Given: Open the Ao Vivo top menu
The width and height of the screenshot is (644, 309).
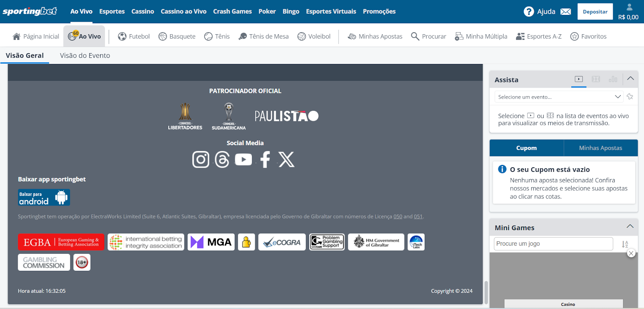Looking at the screenshot, I should (x=81, y=11).
